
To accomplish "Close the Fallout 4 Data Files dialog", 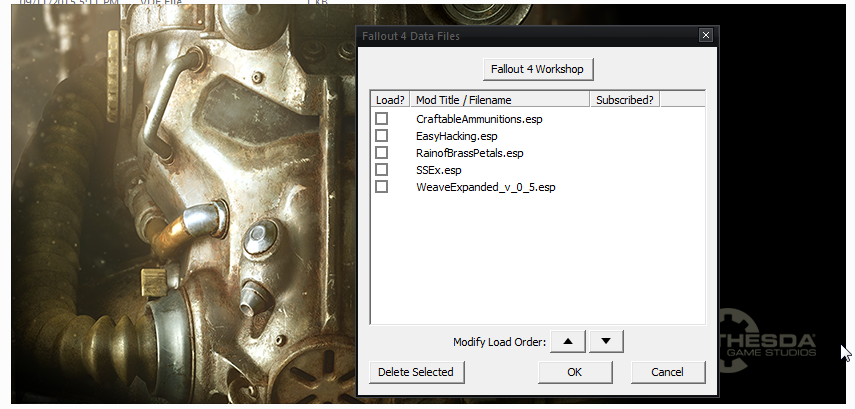I will pyautogui.click(x=706, y=35).
